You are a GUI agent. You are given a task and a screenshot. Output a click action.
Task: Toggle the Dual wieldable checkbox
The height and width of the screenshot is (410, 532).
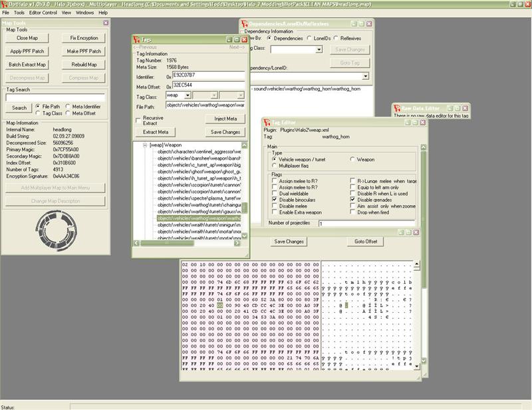(275, 193)
